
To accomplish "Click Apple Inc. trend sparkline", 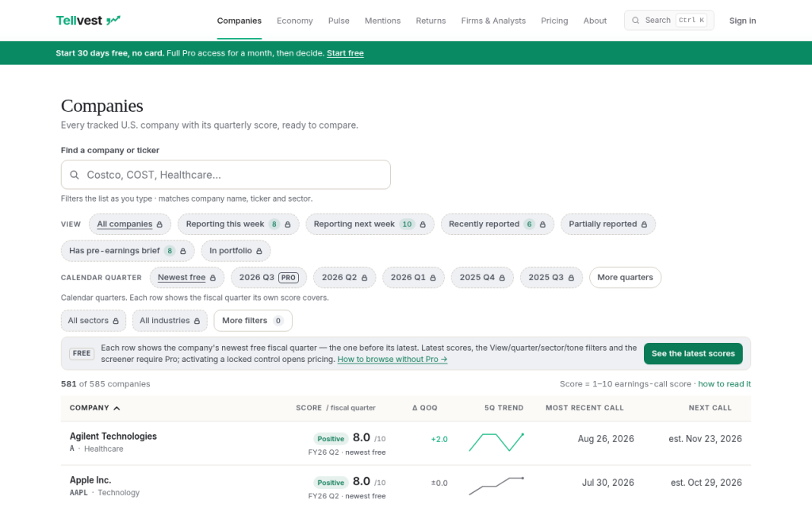I will tap(496, 486).
